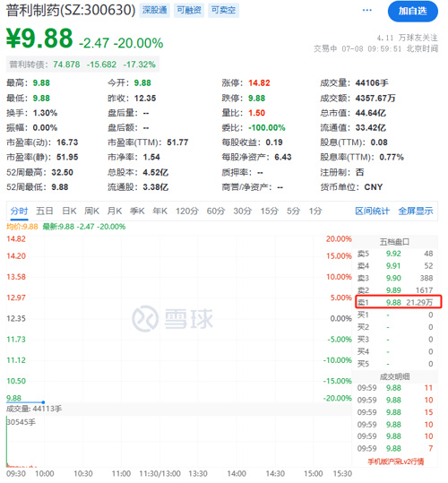Click the 加自选 add-to-watchlist button
448x483 pixels.
[x=412, y=12]
